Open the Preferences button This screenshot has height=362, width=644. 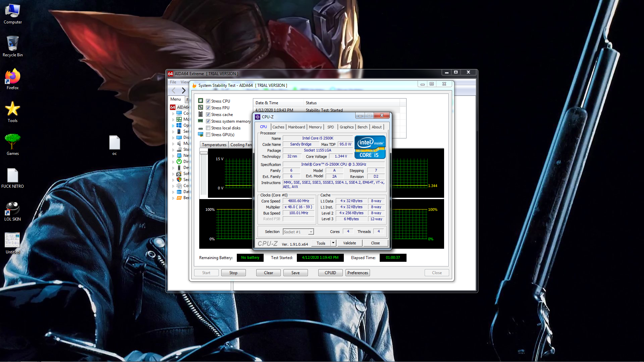(x=358, y=273)
